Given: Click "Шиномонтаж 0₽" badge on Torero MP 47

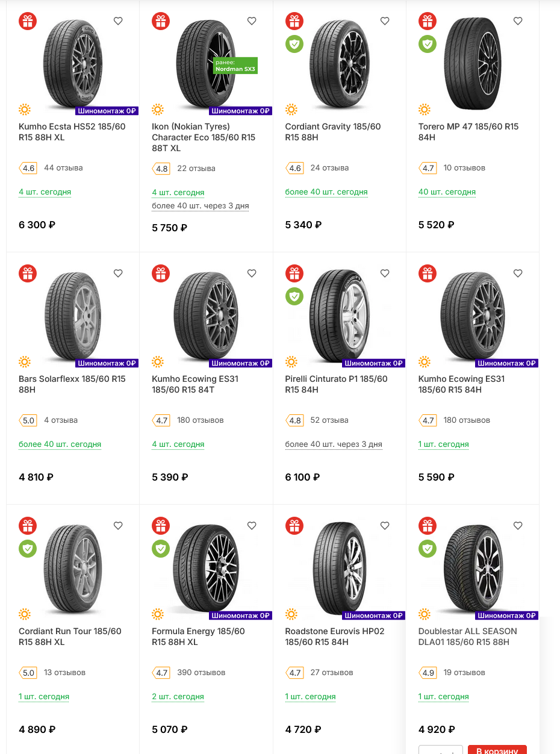Looking at the screenshot, I should coord(507,111).
